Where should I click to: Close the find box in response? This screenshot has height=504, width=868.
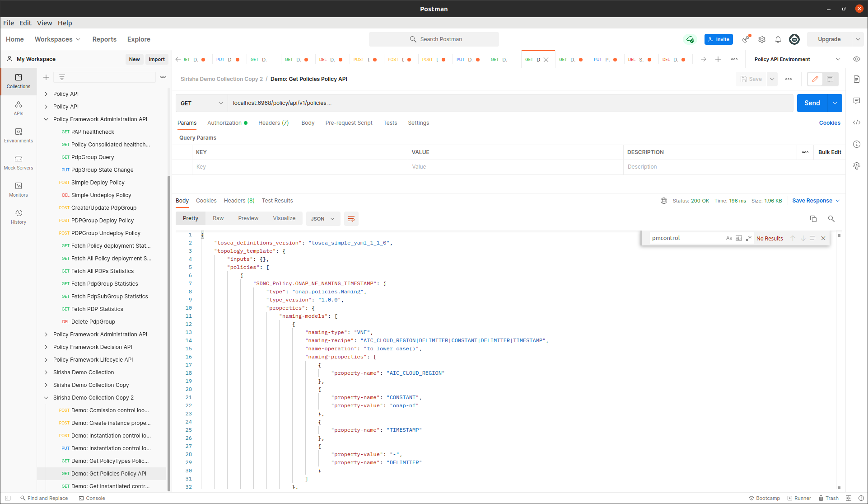point(823,238)
